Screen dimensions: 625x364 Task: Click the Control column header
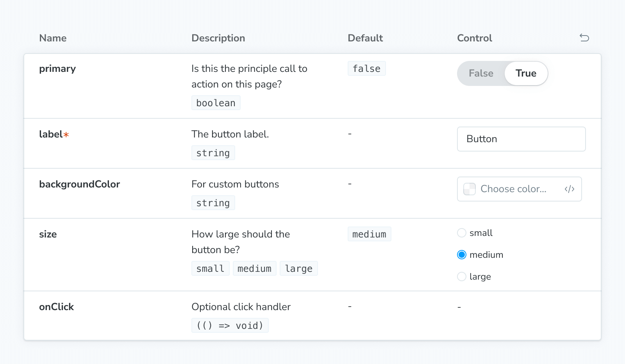point(474,38)
